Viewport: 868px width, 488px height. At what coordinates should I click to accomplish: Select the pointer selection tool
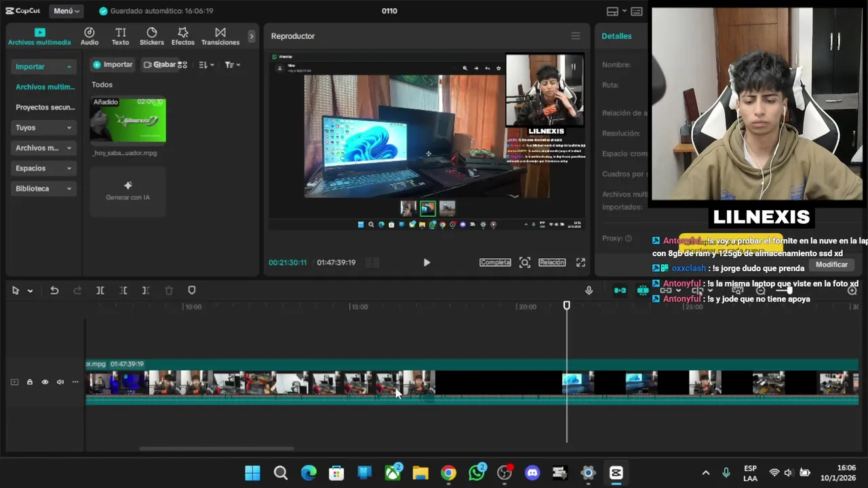15,290
